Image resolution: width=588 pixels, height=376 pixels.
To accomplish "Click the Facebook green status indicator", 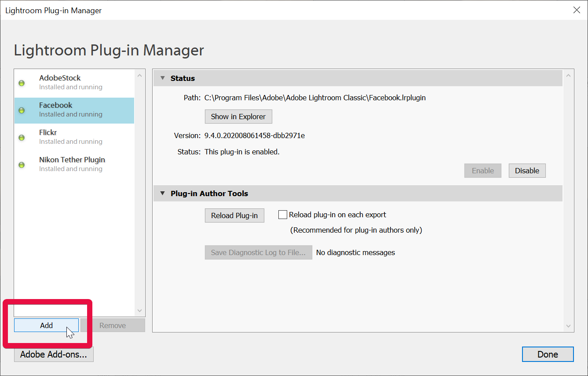I will (21, 110).
